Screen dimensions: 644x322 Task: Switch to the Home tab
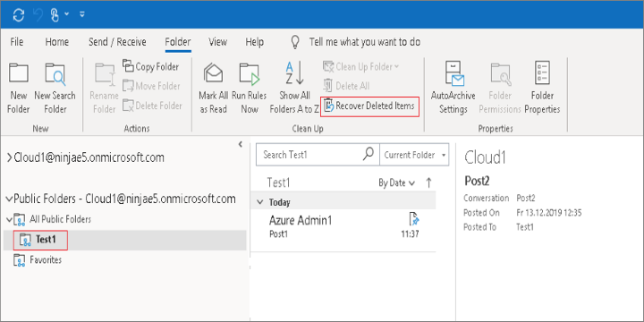[57, 42]
